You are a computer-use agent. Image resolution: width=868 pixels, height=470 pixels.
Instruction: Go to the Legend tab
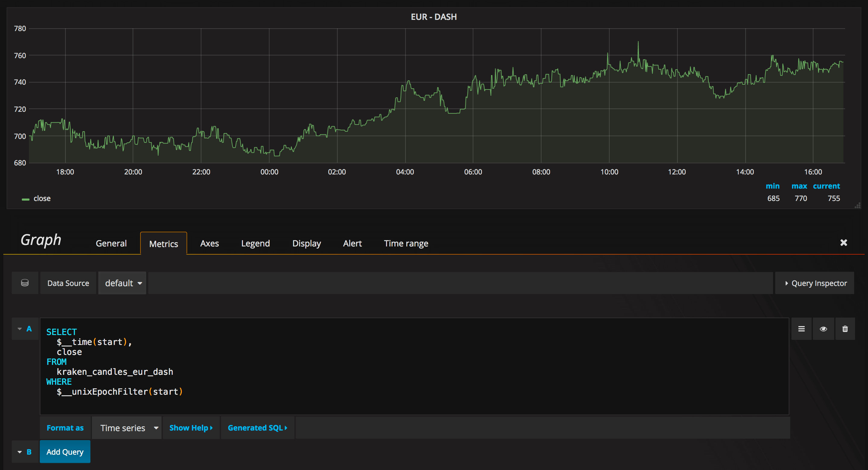pyautogui.click(x=255, y=243)
